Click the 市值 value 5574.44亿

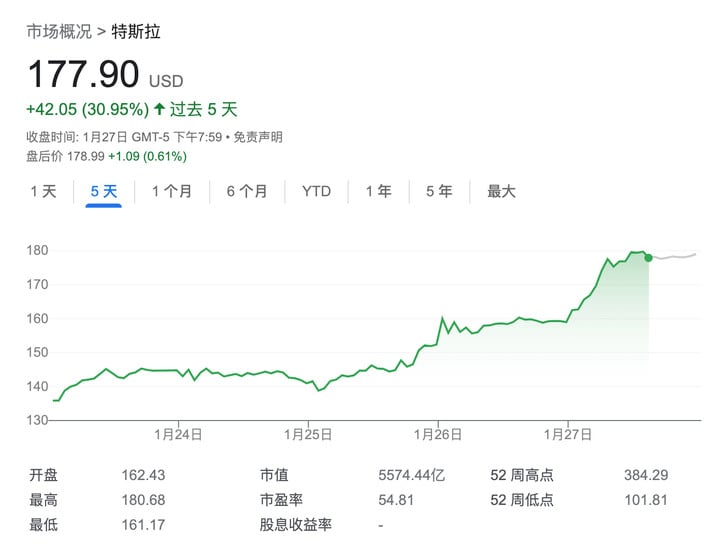[411, 475]
